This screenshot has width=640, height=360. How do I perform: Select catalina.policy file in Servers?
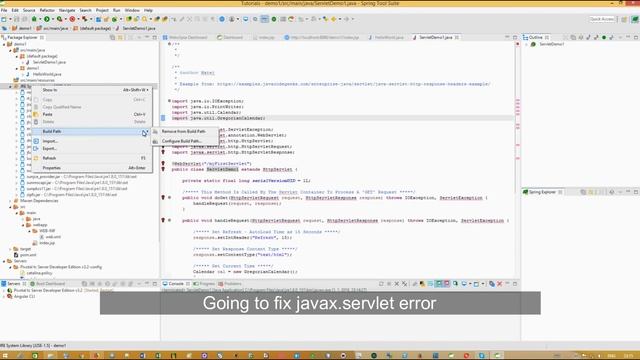[36, 273]
